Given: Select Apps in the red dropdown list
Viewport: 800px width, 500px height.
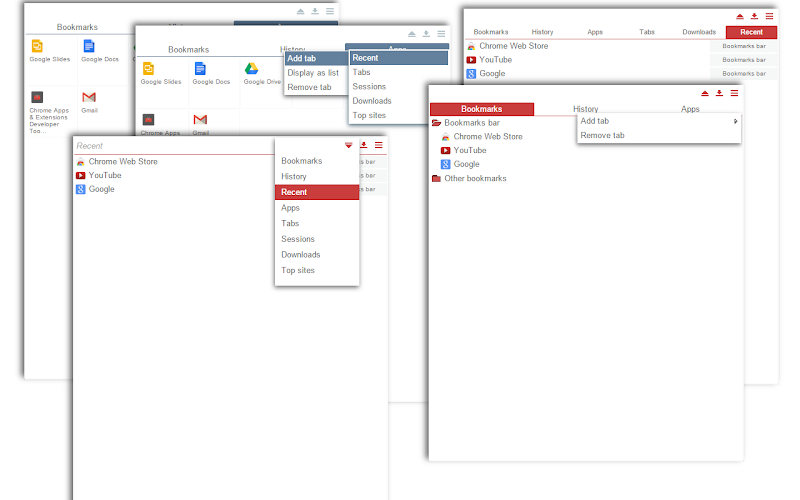Looking at the screenshot, I should (317, 208).
